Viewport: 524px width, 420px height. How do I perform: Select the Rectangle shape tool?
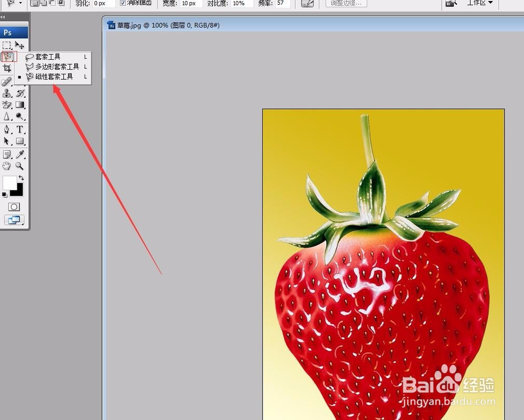(20, 141)
